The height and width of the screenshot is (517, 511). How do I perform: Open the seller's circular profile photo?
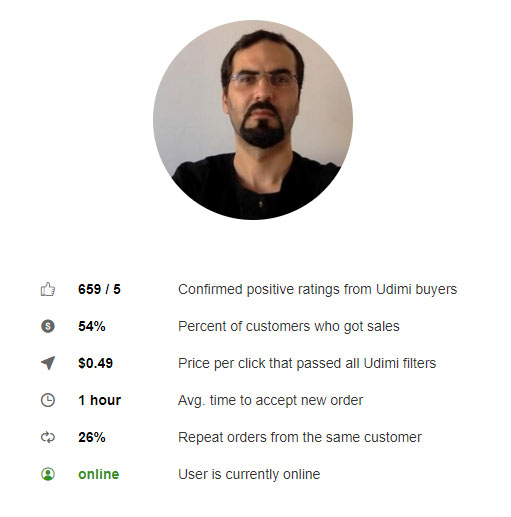point(253,120)
